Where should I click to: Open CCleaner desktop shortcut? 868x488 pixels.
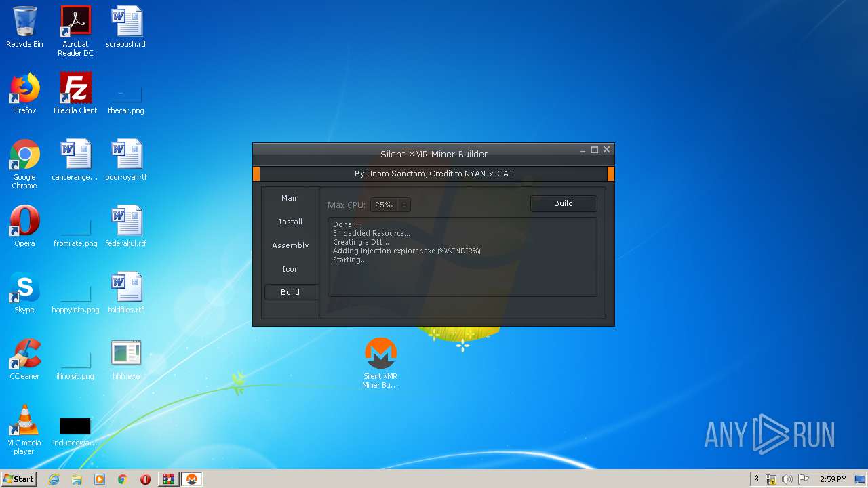pyautogui.click(x=24, y=359)
